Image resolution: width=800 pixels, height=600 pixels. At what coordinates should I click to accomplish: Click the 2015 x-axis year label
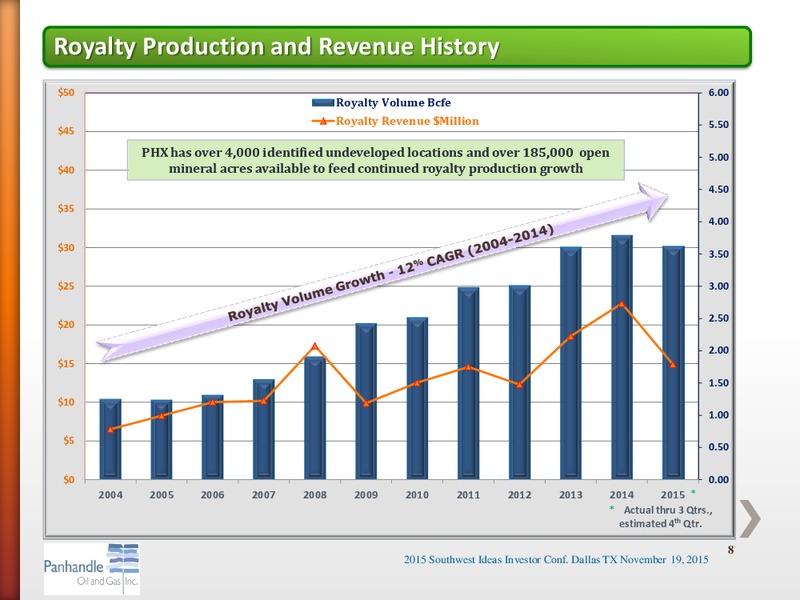coord(673,494)
